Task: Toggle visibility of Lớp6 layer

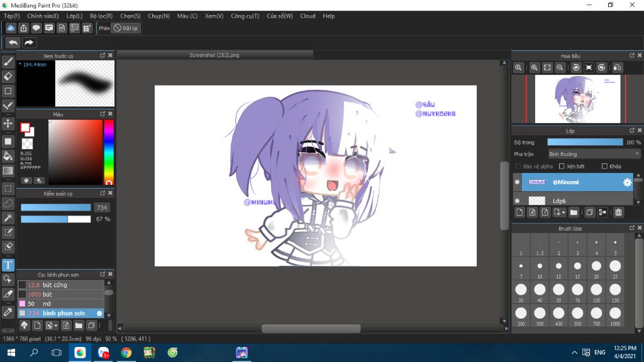Action: (x=518, y=200)
